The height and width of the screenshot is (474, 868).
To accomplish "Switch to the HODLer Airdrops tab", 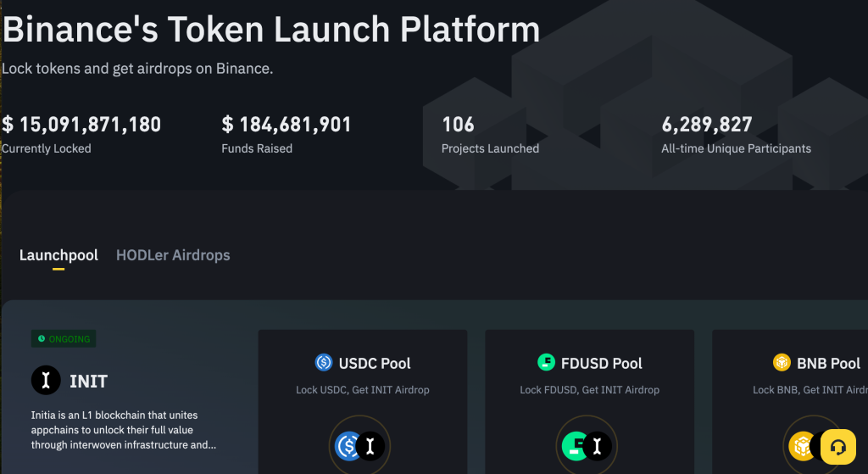I will [173, 255].
